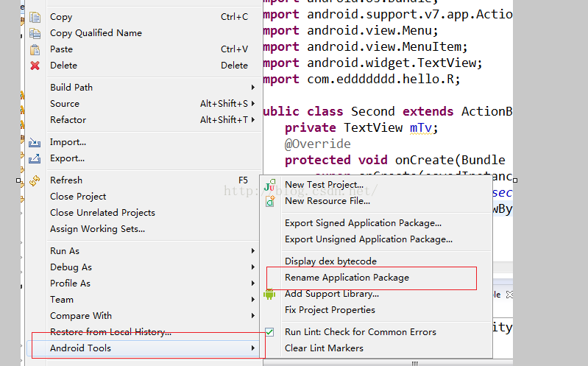Click the Copy icon in context menu
Viewport: 588px width, 366px height.
(x=35, y=17)
